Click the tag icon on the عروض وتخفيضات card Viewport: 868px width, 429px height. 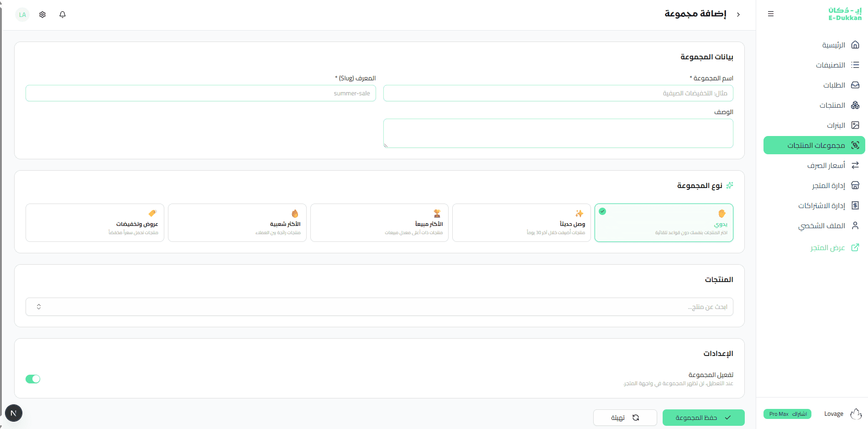point(152,213)
